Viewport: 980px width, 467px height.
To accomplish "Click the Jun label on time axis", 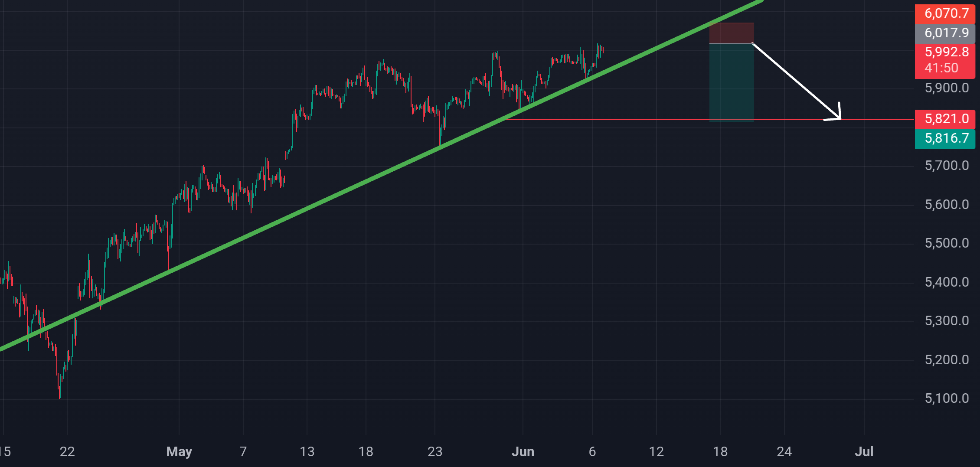I will [523, 452].
